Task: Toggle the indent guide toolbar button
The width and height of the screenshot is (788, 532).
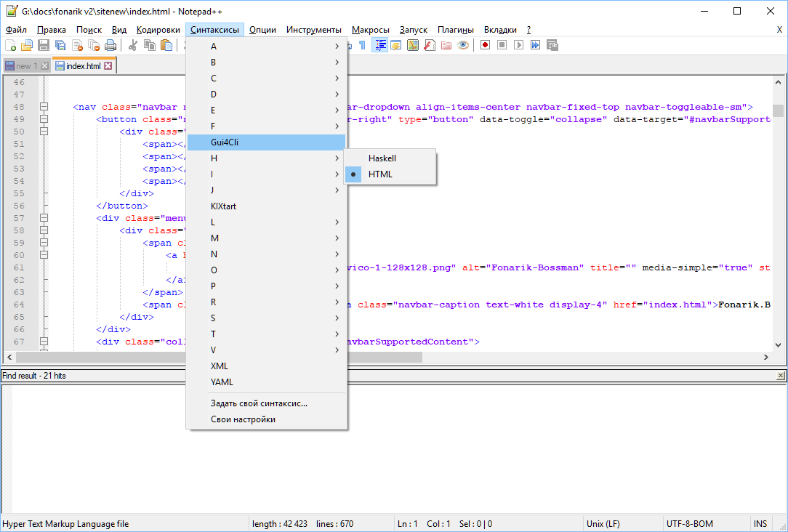Action: 379,45
